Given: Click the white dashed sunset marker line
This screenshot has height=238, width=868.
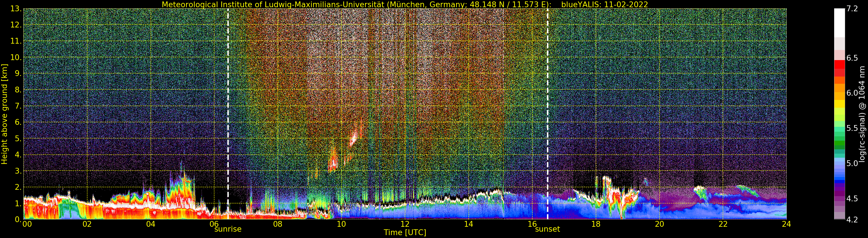Looking at the screenshot, I should coord(548,114).
